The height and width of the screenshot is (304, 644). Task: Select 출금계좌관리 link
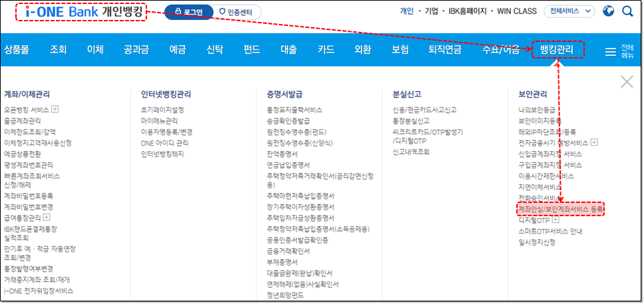(x=22, y=121)
